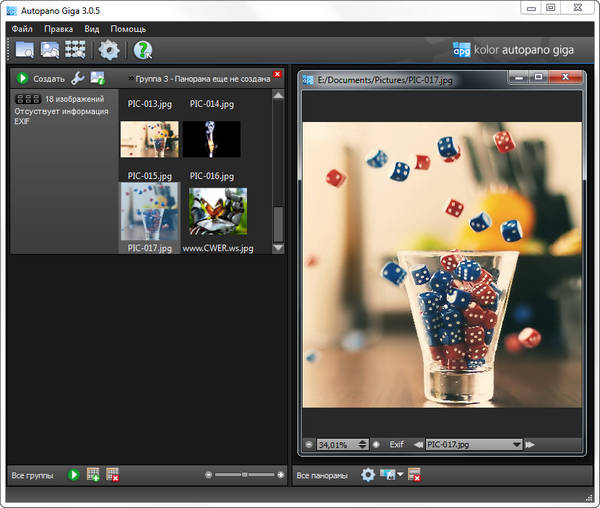The height and width of the screenshot is (508, 600).
Task: Click the Exif button in viewer
Action: click(396, 444)
